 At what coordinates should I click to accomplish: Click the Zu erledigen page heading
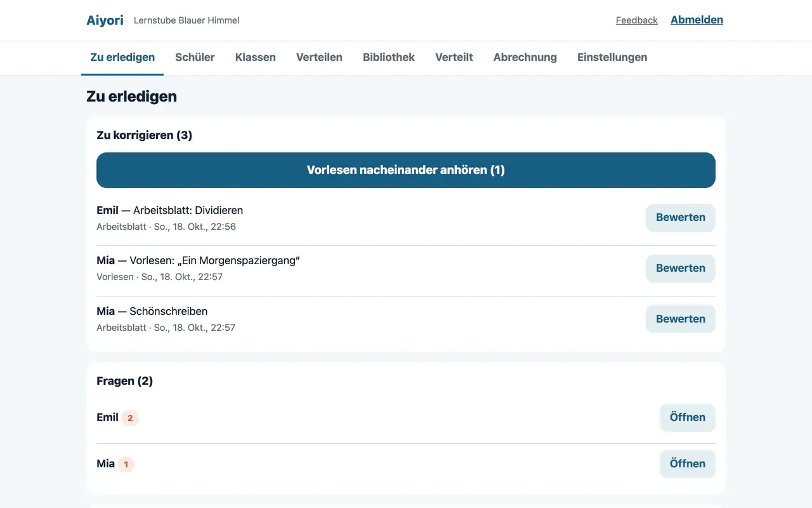132,97
